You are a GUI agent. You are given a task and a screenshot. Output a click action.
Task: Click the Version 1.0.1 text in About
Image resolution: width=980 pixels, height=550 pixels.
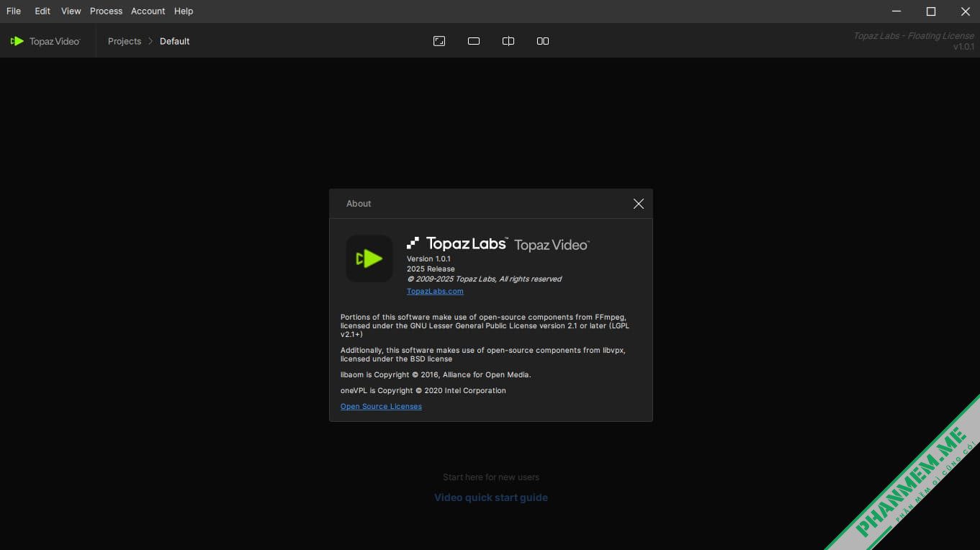[x=428, y=258]
